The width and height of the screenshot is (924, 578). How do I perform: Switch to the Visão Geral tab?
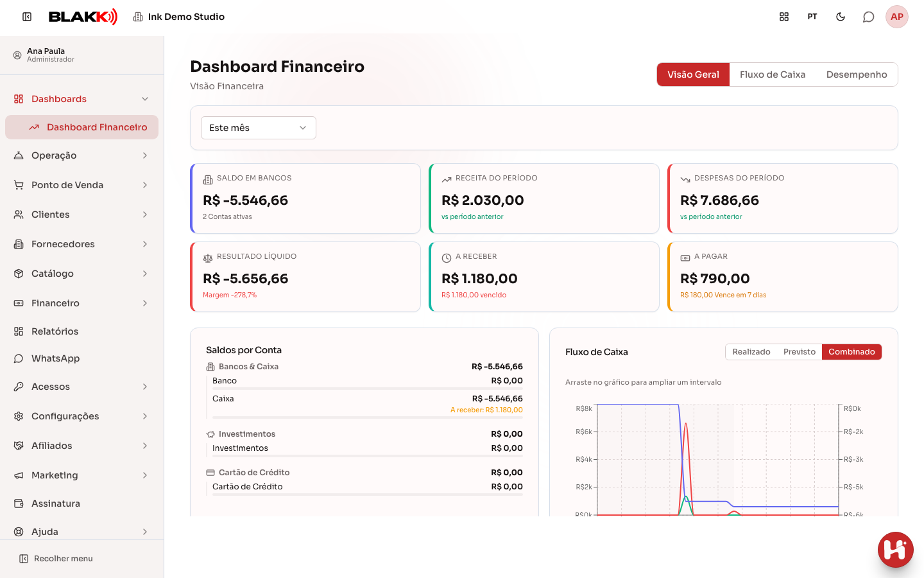tap(693, 74)
